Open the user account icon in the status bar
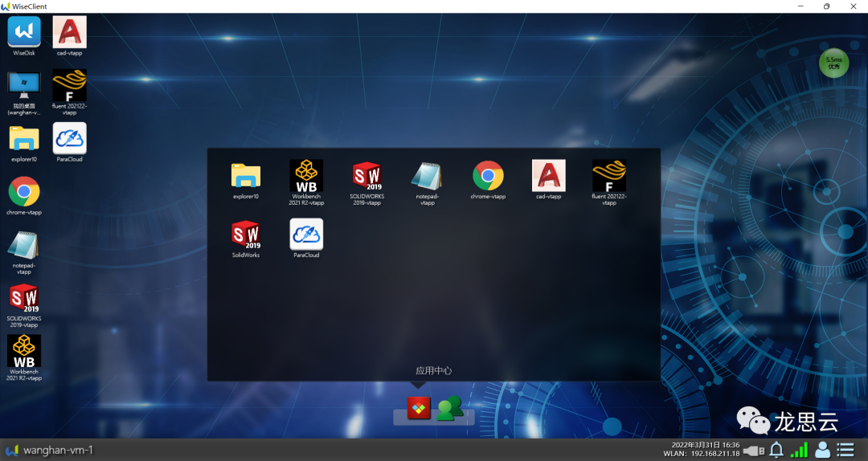This screenshot has width=868, height=461. coord(822,450)
